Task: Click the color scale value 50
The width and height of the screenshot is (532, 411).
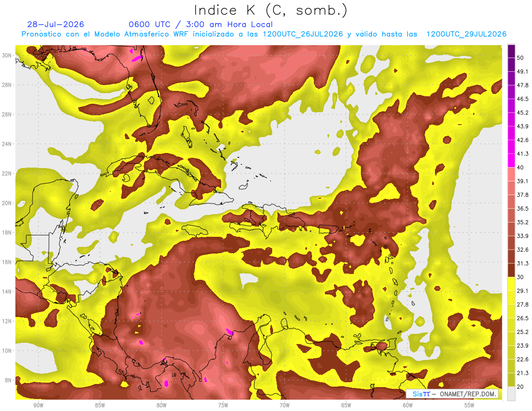Action: point(521,58)
